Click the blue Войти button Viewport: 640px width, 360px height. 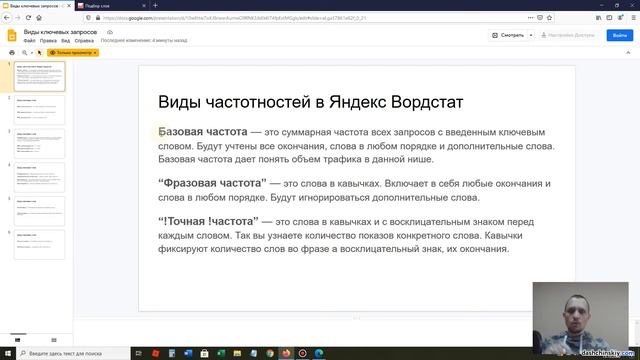(620, 35)
